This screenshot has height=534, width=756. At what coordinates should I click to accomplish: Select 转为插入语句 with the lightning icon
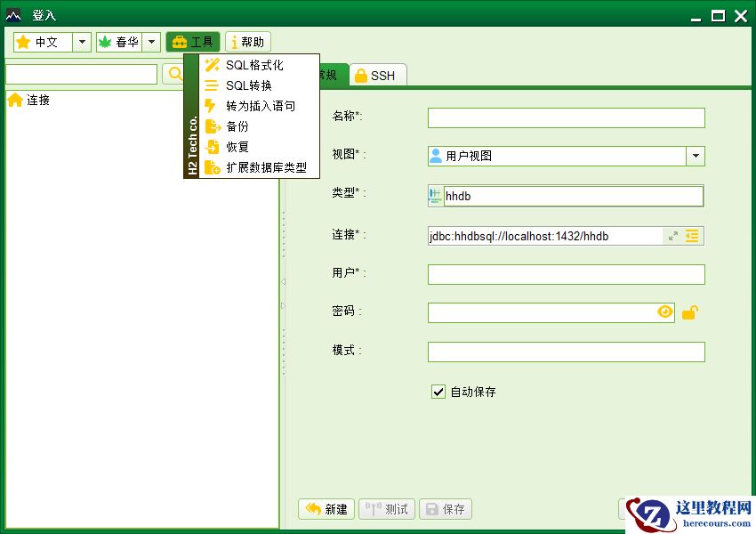click(x=211, y=106)
